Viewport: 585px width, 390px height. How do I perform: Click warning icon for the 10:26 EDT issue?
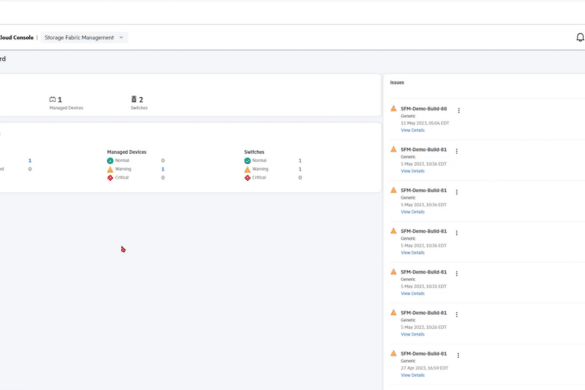(x=393, y=312)
